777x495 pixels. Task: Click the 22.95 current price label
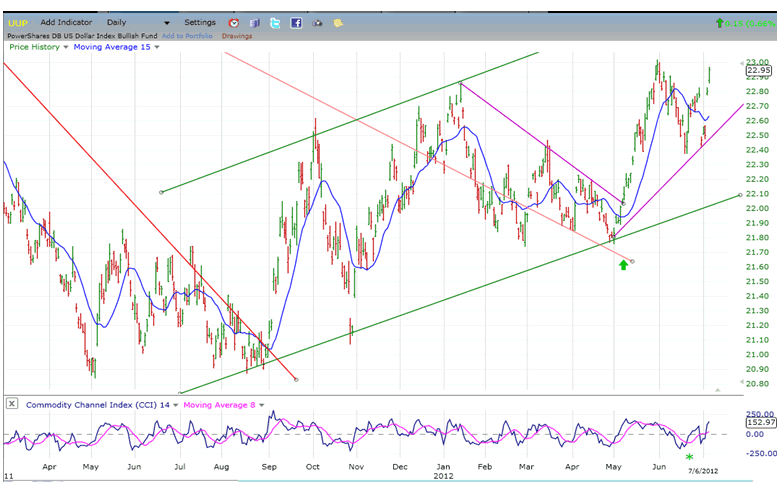coord(757,71)
